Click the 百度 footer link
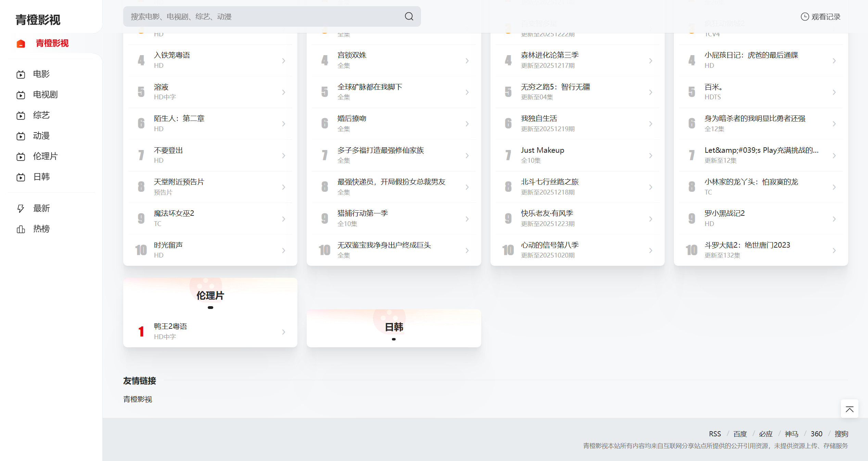868x461 pixels. point(740,434)
